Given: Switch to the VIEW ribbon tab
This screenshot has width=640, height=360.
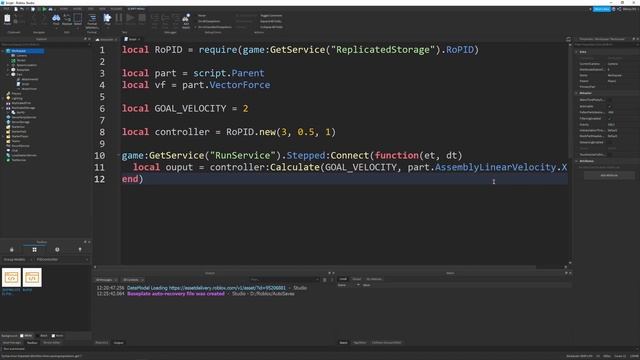Looking at the screenshot, I should pyautogui.click(x=102, y=9).
